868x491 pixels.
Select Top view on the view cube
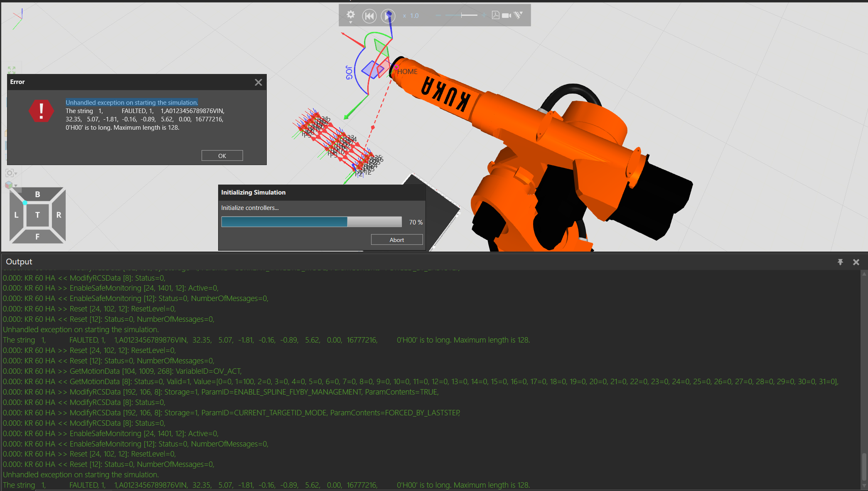[x=37, y=215]
